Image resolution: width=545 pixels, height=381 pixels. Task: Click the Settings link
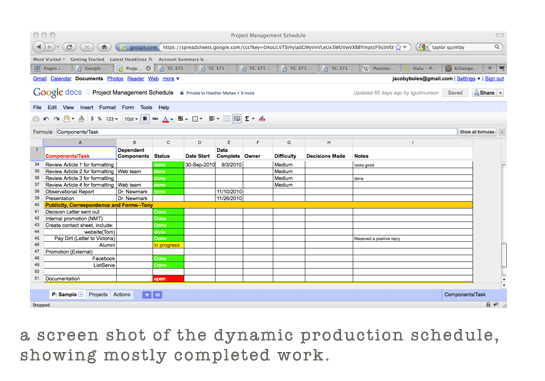pos(466,79)
